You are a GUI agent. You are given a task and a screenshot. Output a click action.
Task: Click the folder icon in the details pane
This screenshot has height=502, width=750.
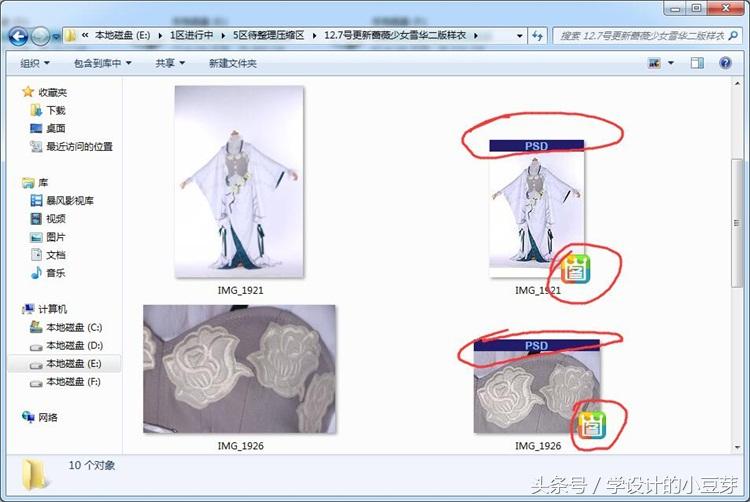coord(35,473)
